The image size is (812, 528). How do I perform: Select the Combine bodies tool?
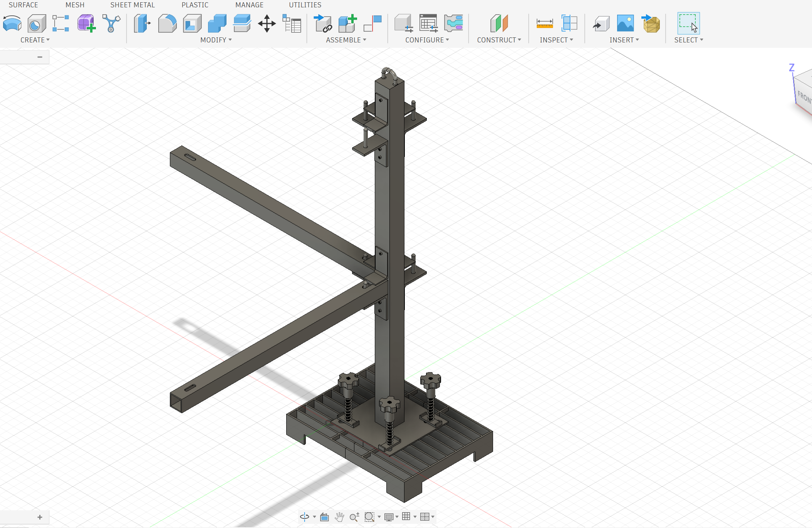click(x=217, y=24)
